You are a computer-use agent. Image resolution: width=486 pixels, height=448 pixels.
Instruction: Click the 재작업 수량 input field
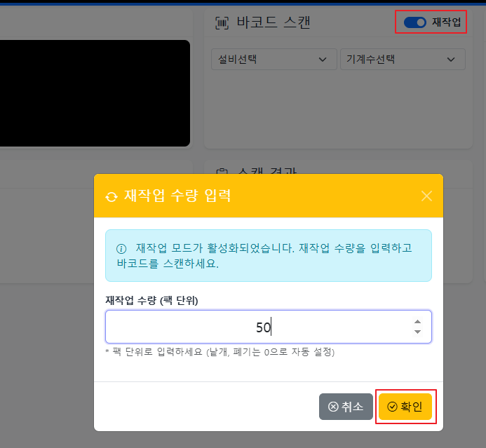coord(269,327)
